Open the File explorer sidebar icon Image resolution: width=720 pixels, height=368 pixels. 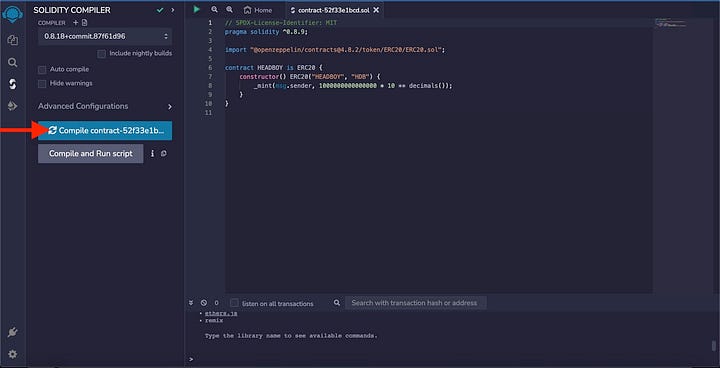tap(13, 40)
